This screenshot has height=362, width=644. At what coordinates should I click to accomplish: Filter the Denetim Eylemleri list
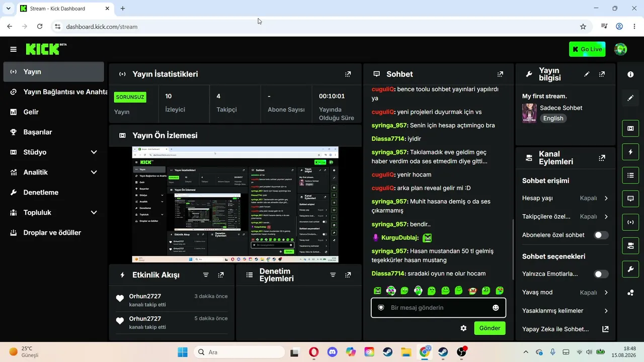(333, 275)
